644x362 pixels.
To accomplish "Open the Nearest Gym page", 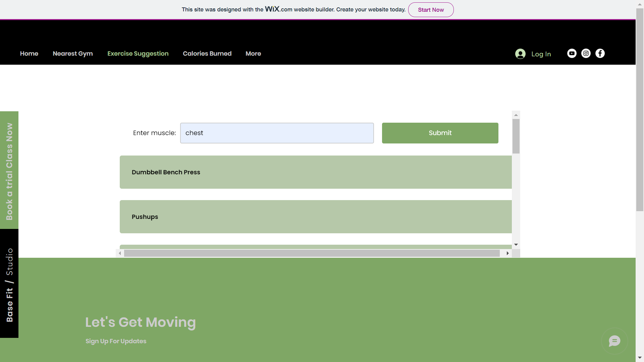I will point(73,54).
